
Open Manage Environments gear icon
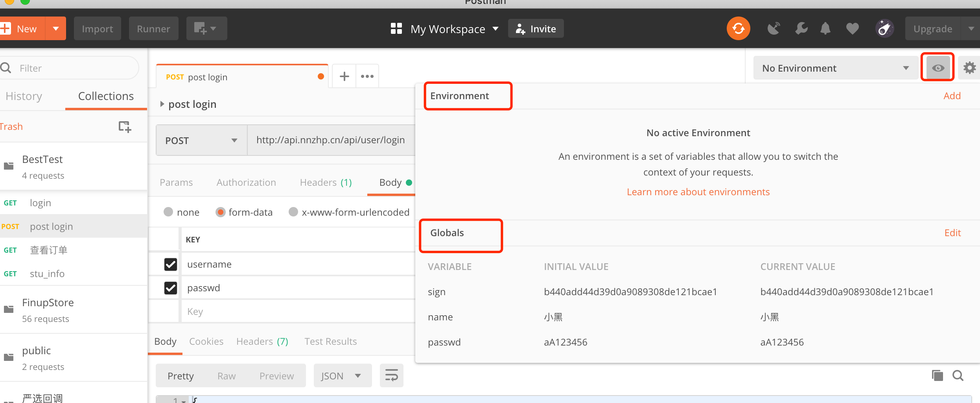pos(969,68)
